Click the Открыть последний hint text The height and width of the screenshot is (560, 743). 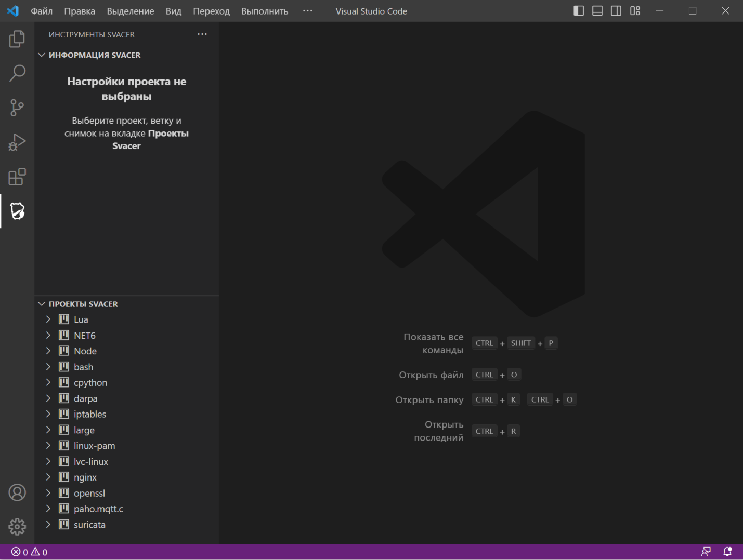(438, 431)
